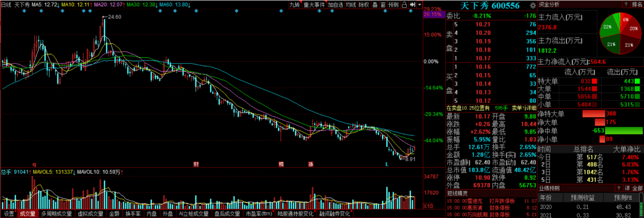Toggle the lock icon in chart toolbar
Screen dimensions: 644x218
click(404, 5)
